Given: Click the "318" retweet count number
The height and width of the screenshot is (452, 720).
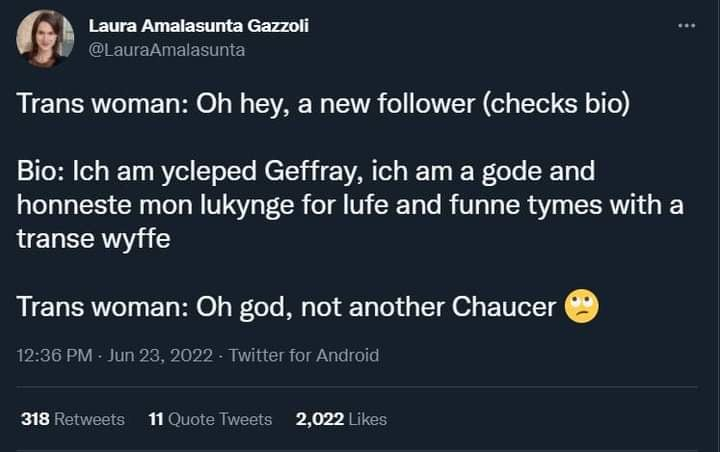Looking at the screenshot, I should 35,419.
